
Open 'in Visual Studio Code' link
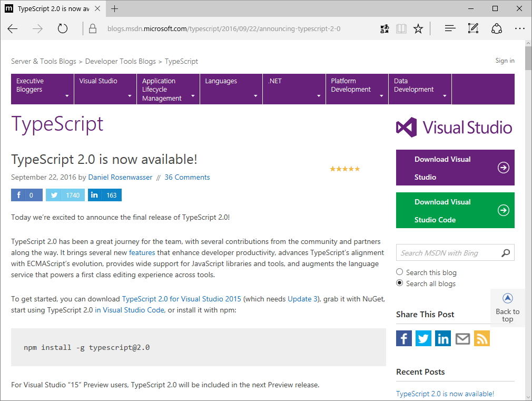pyautogui.click(x=130, y=310)
